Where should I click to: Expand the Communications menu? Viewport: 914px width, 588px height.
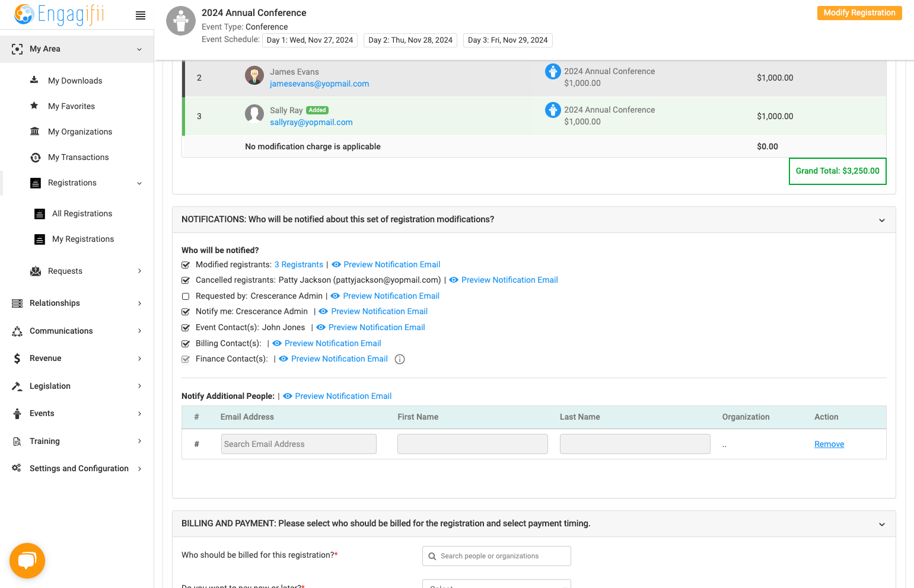[77, 331]
